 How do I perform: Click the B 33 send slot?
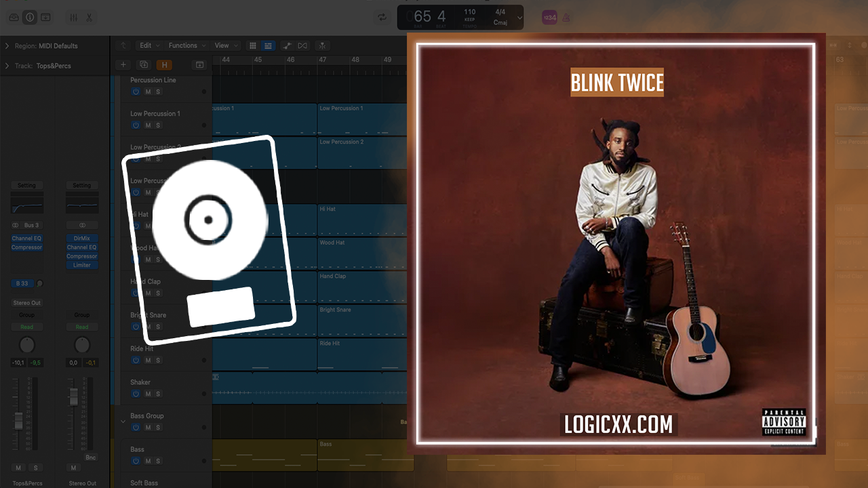(x=21, y=283)
